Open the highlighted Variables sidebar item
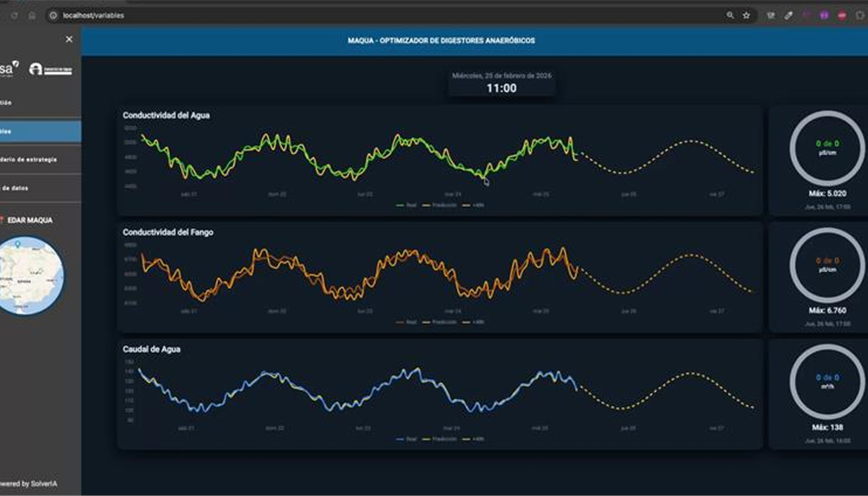 pyautogui.click(x=40, y=131)
